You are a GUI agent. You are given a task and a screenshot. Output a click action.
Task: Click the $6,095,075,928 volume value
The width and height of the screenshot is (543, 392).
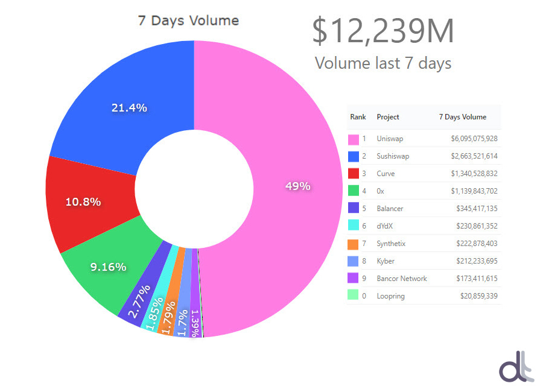(x=474, y=139)
